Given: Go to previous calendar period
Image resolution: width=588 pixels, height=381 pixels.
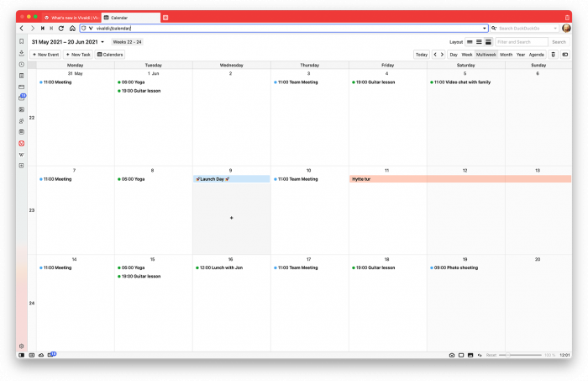Looking at the screenshot, I should pyautogui.click(x=435, y=55).
